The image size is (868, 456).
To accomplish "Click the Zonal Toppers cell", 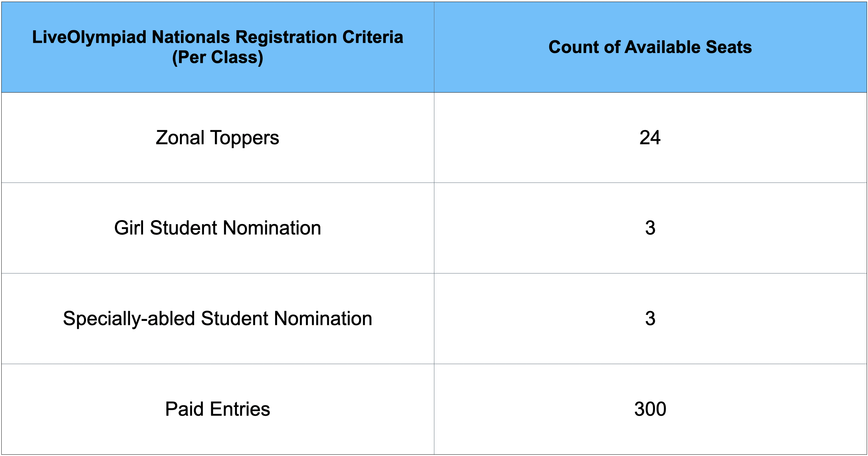I will [218, 138].
